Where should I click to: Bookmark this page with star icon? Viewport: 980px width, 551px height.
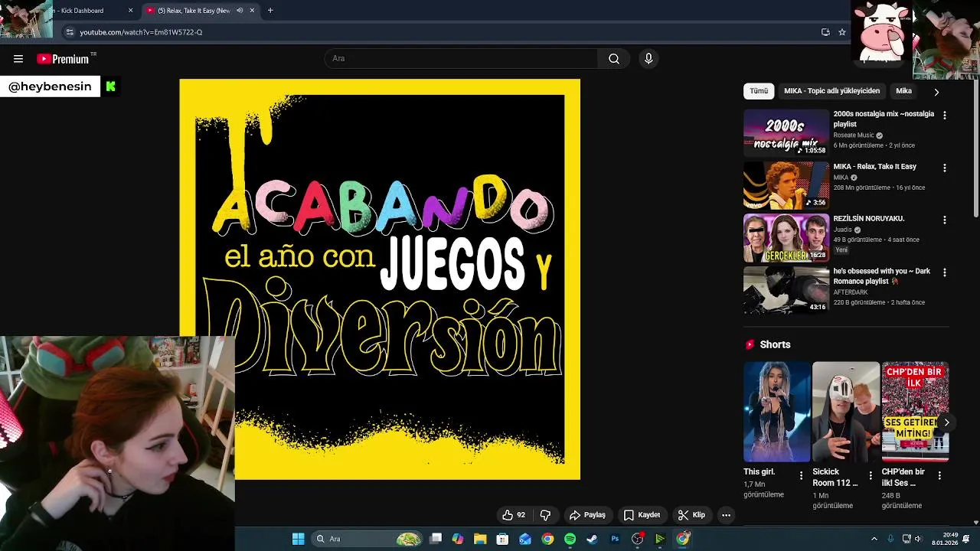click(842, 32)
